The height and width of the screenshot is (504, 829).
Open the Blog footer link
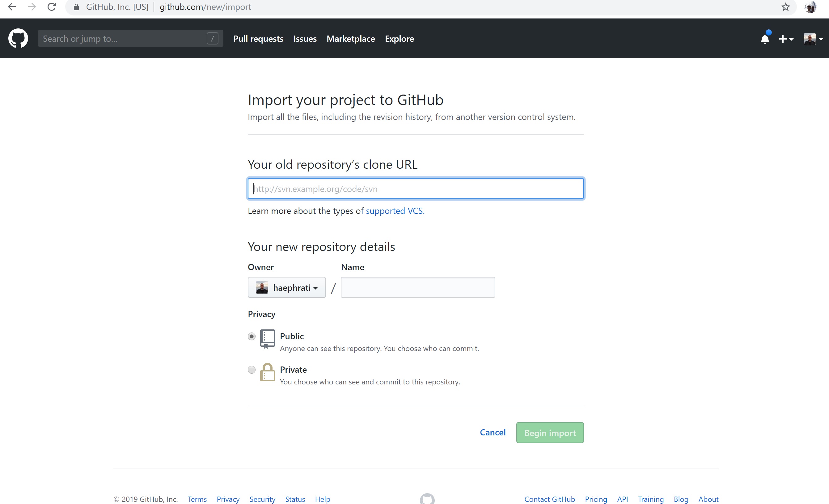pyautogui.click(x=681, y=499)
